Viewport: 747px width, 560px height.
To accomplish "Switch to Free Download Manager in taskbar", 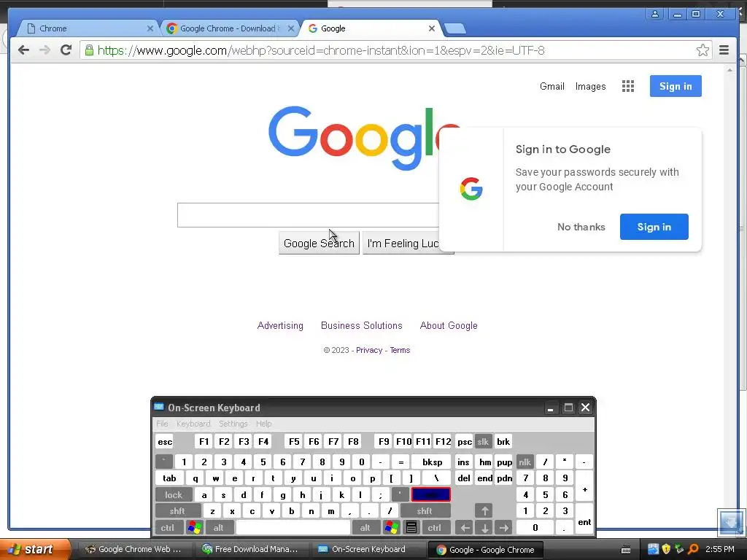I will [251, 549].
